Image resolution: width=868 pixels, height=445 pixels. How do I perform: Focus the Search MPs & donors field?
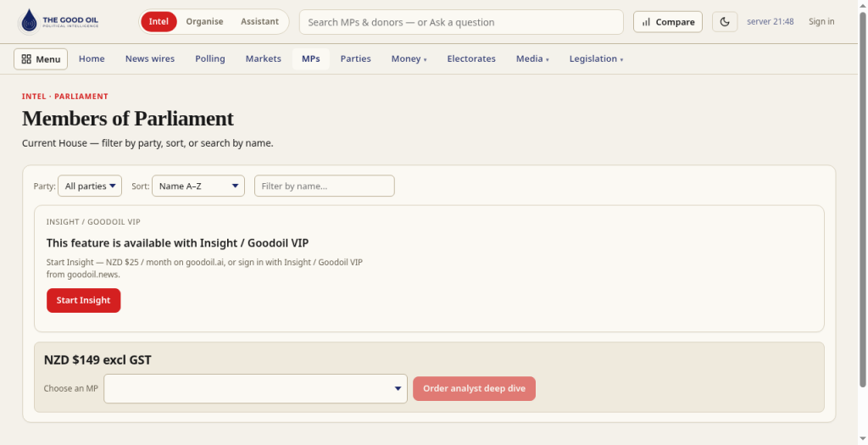461,22
